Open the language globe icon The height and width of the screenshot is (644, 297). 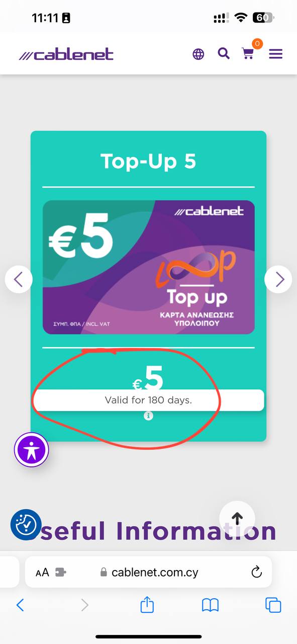click(199, 54)
